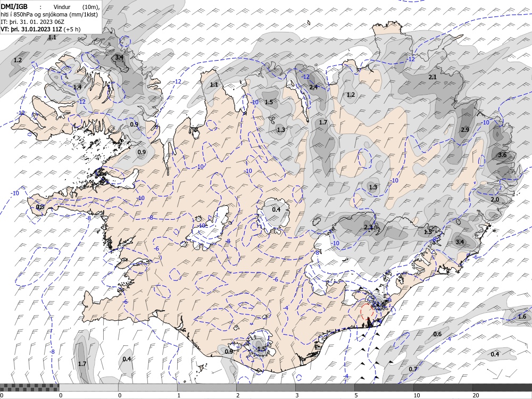Click the snowfall value "0.6"
This screenshot has width=532, height=399.
click(438, 334)
